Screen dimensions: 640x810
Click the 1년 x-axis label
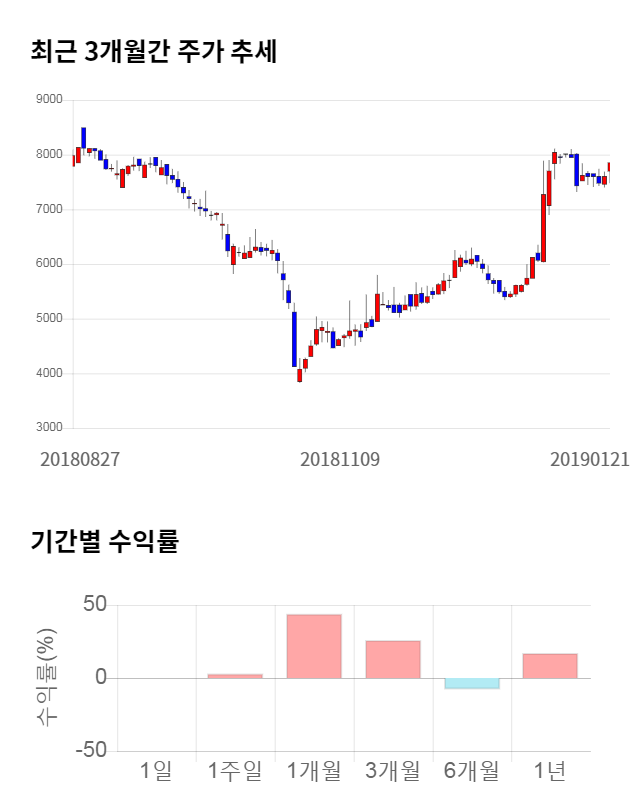tap(550, 772)
